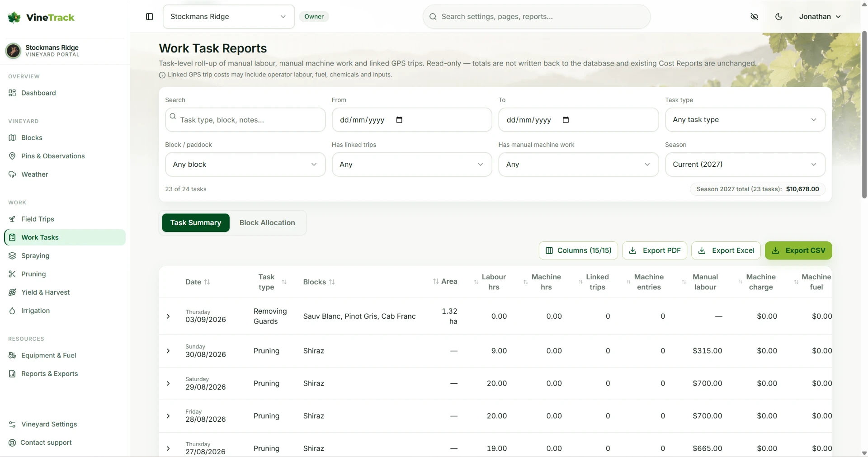868x457 pixels.
Task: Click the crossed-out eye privacy toggle
Action: (x=754, y=17)
